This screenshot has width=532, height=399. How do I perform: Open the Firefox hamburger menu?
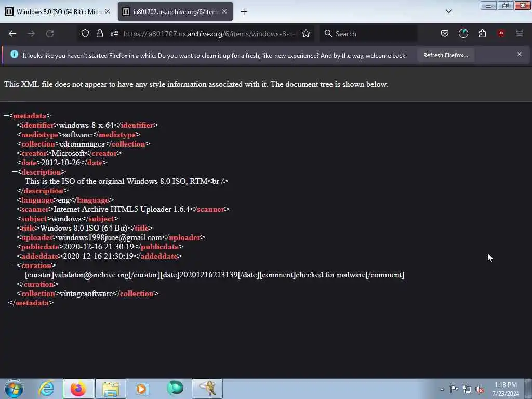(520, 33)
